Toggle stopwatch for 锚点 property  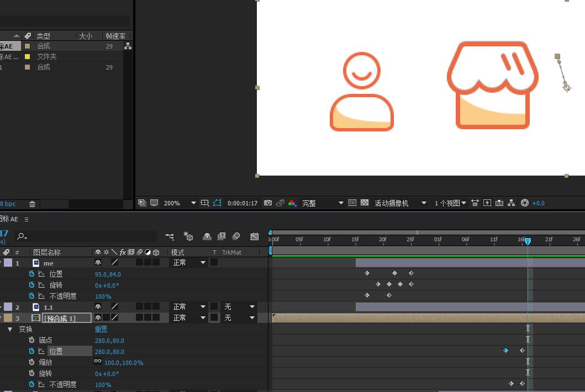click(31, 340)
